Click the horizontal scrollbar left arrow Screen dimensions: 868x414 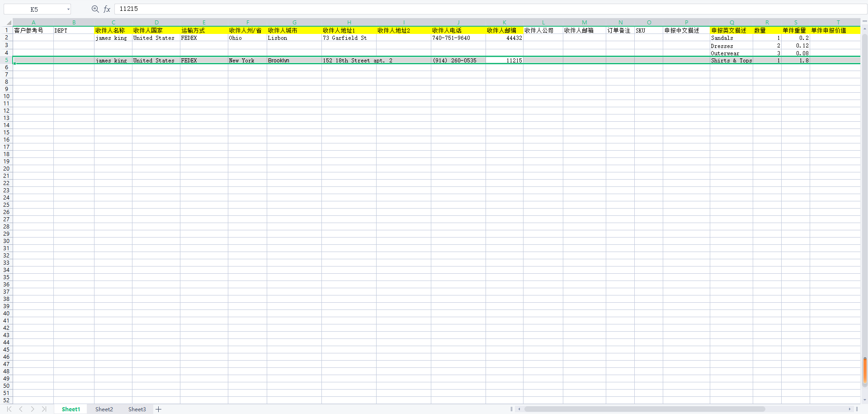coord(519,409)
